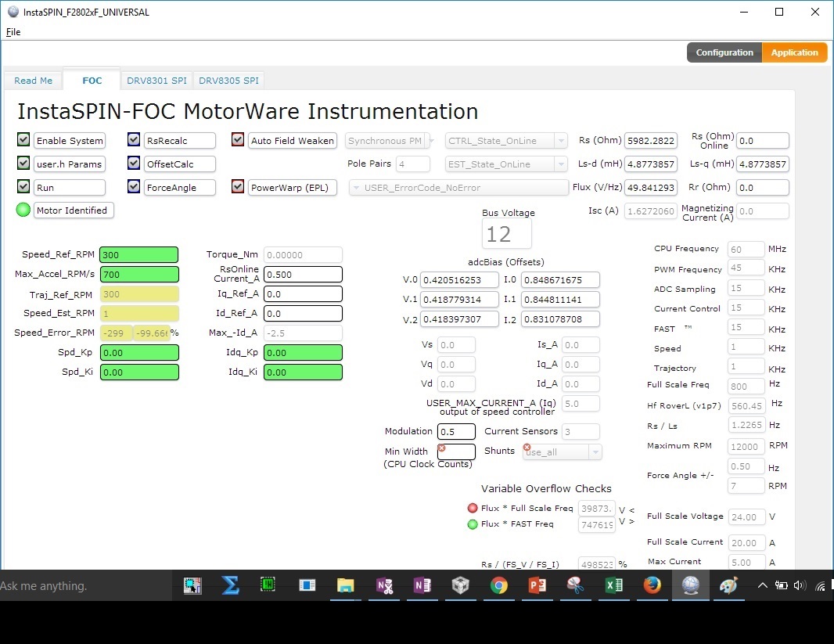Click the Modulation field showing 0.5
Screen dimensions: 834x644
[x=456, y=432]
